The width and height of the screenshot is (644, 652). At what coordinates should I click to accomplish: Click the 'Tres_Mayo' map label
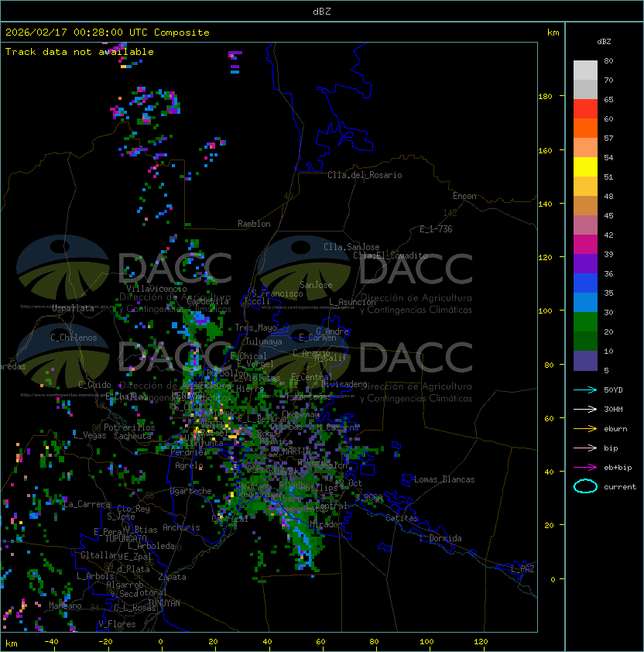tap(255, 328)
